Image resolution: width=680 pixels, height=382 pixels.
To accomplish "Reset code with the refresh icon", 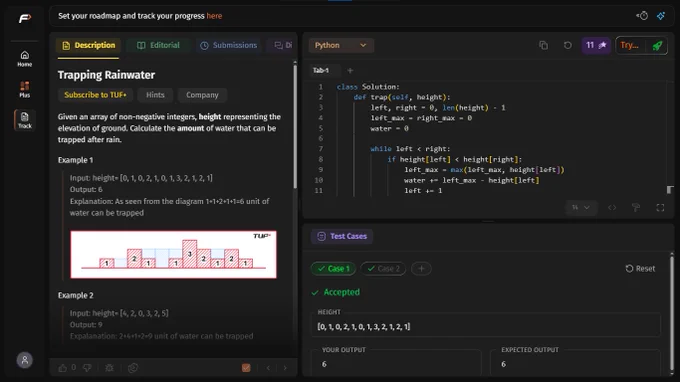I will pos(567,45).
